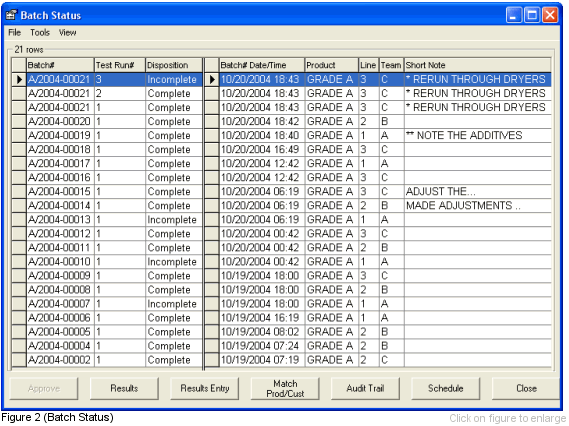Select batch A/2004-00014 cell
This screenshot has height=426, width=569.
[60, 206]
